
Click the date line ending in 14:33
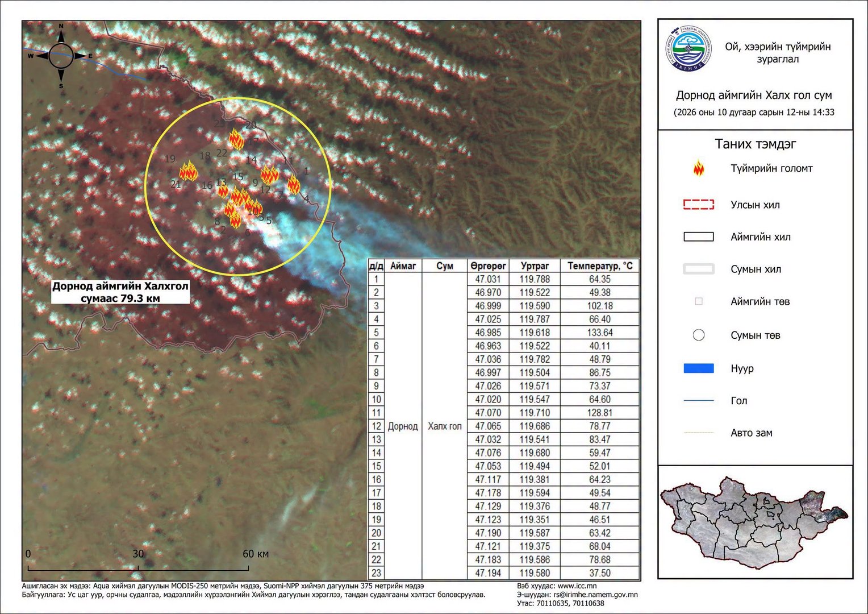pos(754,112)
